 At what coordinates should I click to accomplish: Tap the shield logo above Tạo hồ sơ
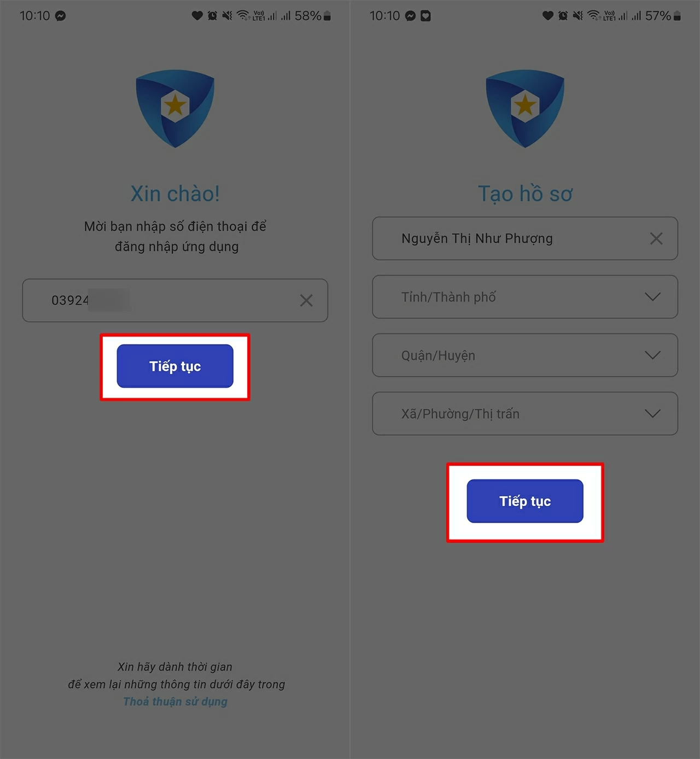tap(525, 108)
